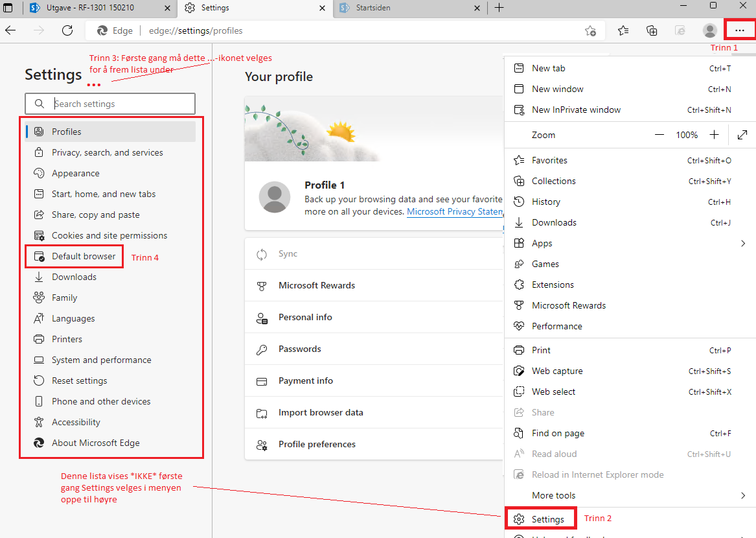Open Games from the menu
This screenshot has width=756, height=538.
(x=630, y=264)
